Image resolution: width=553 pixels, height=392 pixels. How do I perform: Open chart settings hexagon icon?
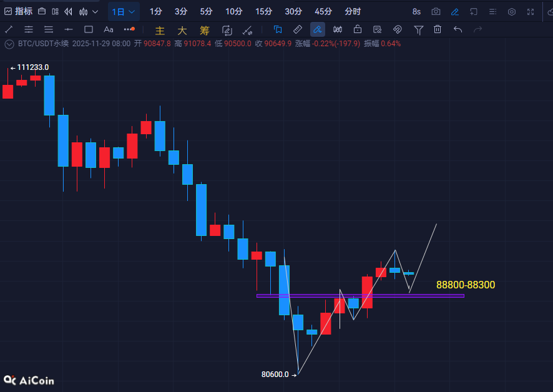pos(512,11)
